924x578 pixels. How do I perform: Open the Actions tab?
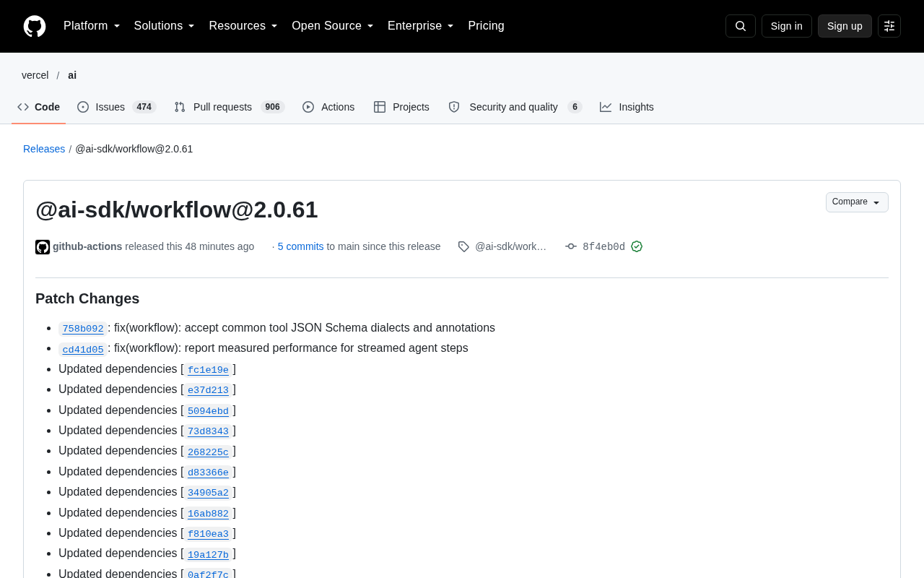pyautogui.click(x=328, y=107)
